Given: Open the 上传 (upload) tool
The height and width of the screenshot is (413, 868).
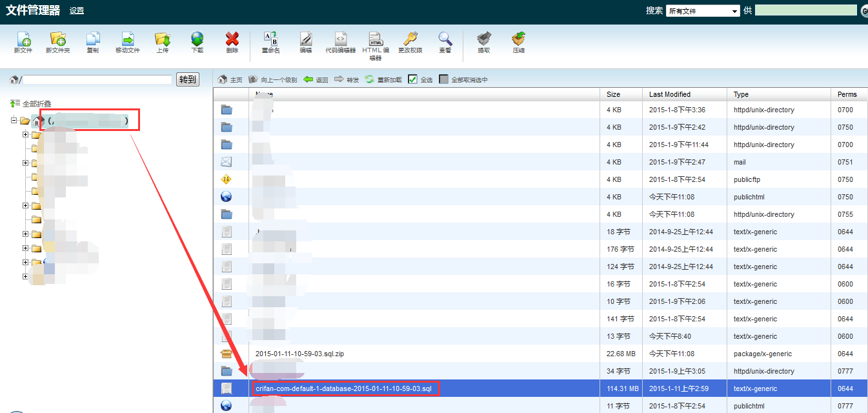Looking at the screenshot, I should coord(162,39).
